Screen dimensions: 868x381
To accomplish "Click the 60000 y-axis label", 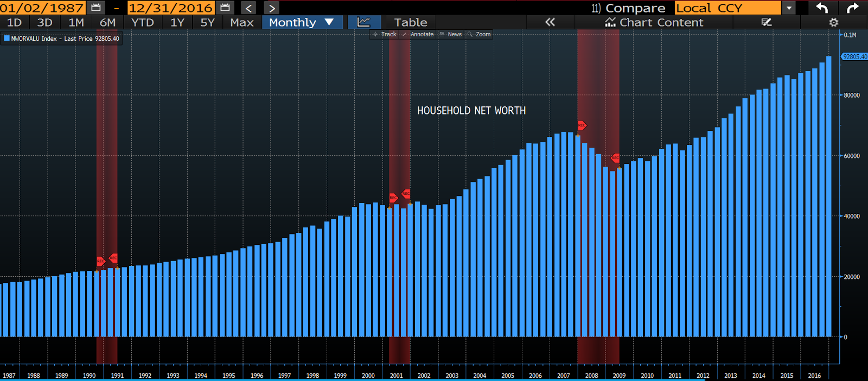I will (852, 156).
